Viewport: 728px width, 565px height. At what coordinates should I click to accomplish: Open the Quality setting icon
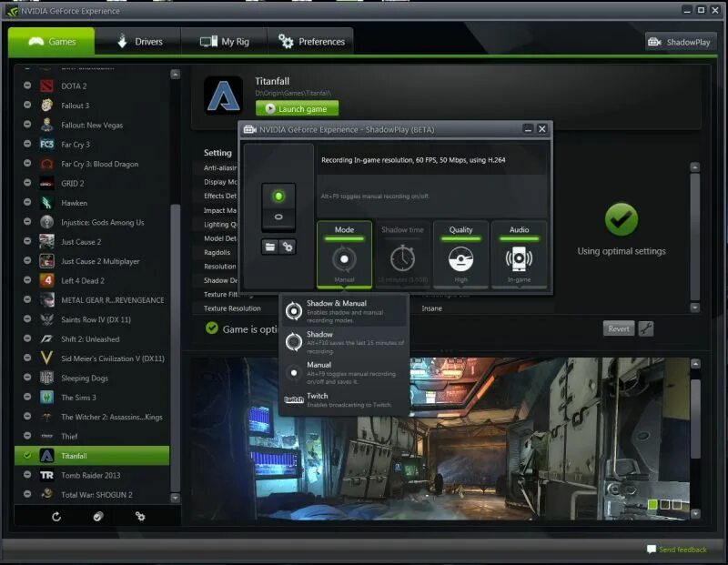click(x=460, y=258)
